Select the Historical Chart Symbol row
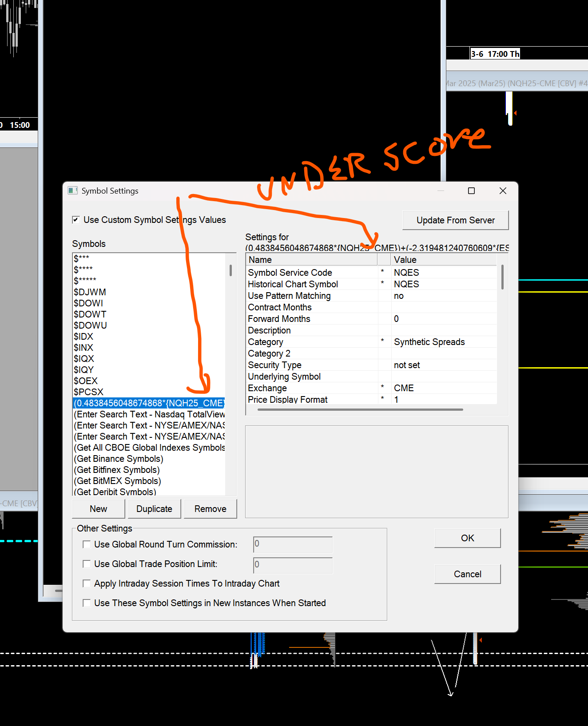The width and height of the screenshot is (588, 726). (x=371, y=284)
